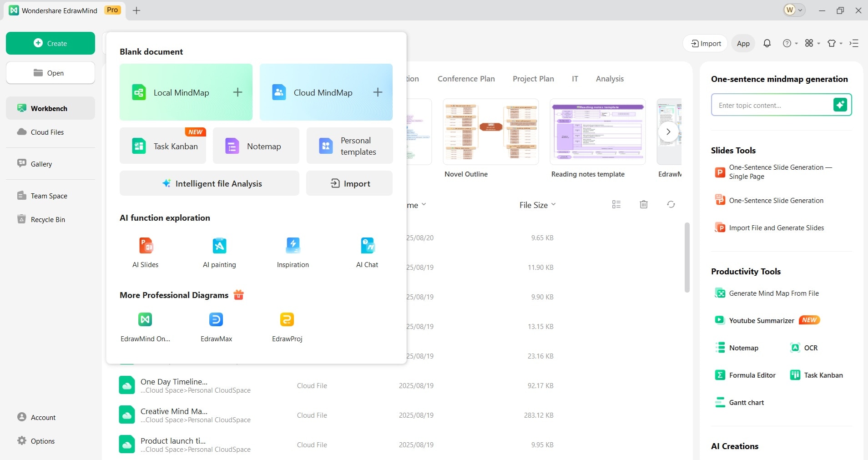Viewport: 868px width, 460px height.
Task: Open the Formula Editor
Action: point(745,375)
